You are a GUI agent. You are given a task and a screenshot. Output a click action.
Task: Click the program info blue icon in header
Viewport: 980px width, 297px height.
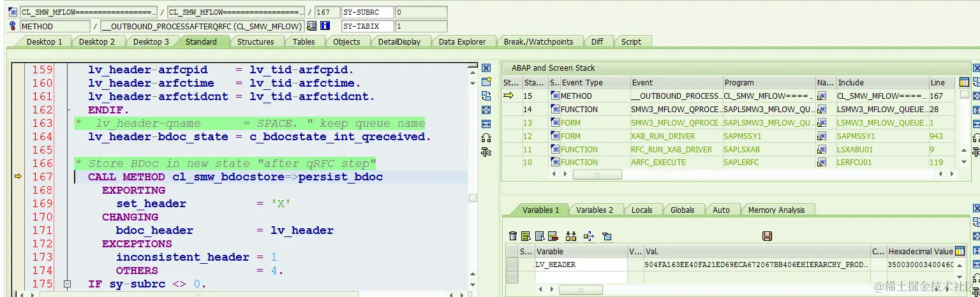tap(325, 26)
